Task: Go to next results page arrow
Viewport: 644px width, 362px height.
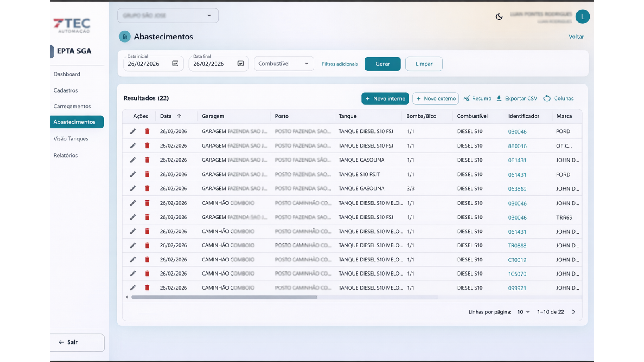Action: pyautogui.click(x=574, y=312)
